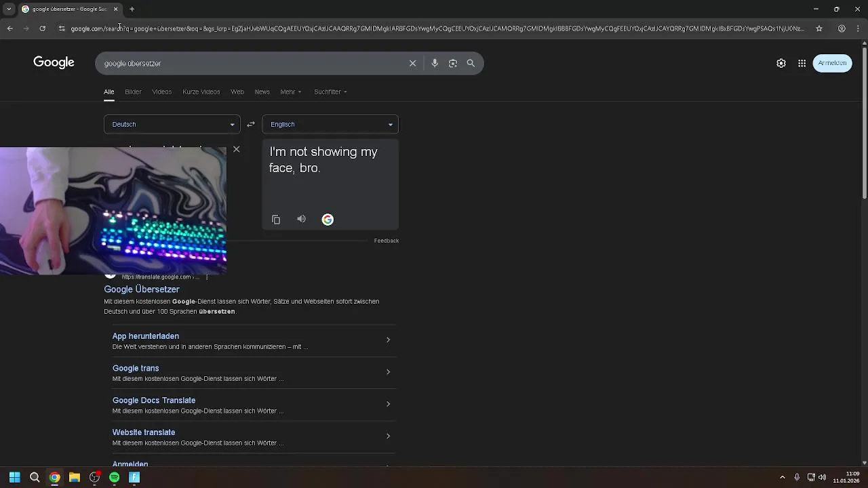Screen dimensions: 868x488
Task: Open Google Lens image search icon
Action: [x=453, y=63]
